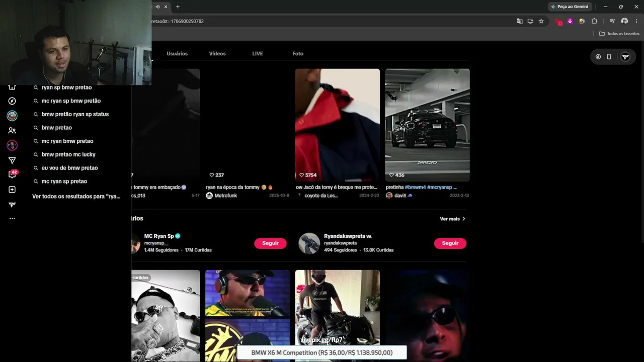Click the phone app icon at top right
Screen dimensions: 644x362
point(609,57)
